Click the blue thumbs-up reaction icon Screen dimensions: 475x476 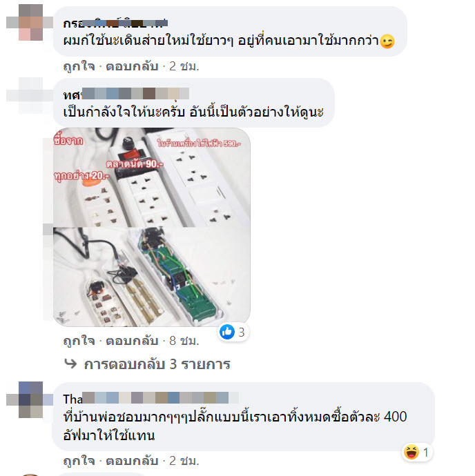pos(227,332)
